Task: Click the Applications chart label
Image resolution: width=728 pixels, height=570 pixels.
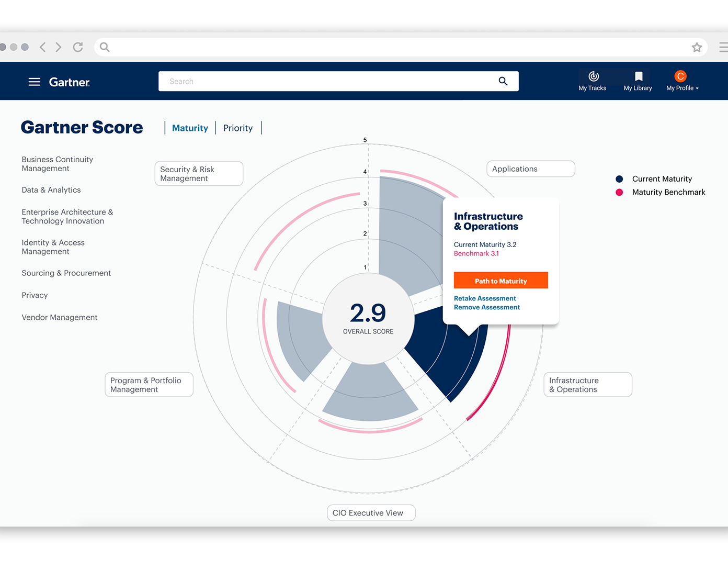Action: (x=531, y=169)
